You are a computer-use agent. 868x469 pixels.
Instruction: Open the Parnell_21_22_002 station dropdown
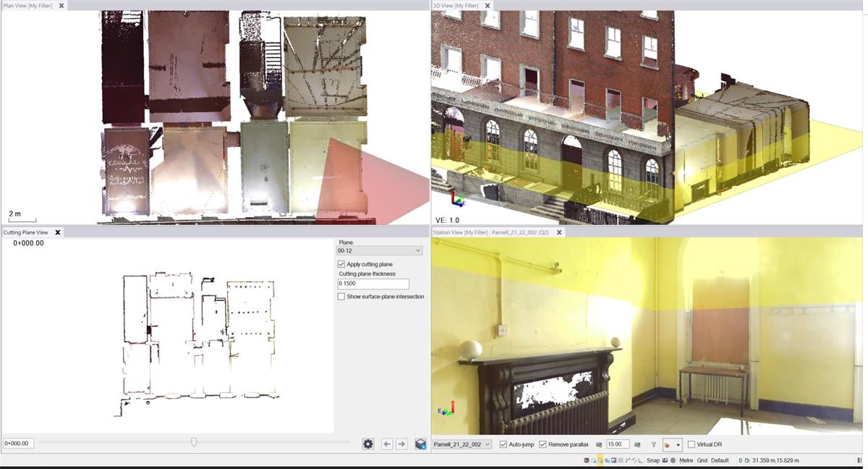click(x=462, y=444)
